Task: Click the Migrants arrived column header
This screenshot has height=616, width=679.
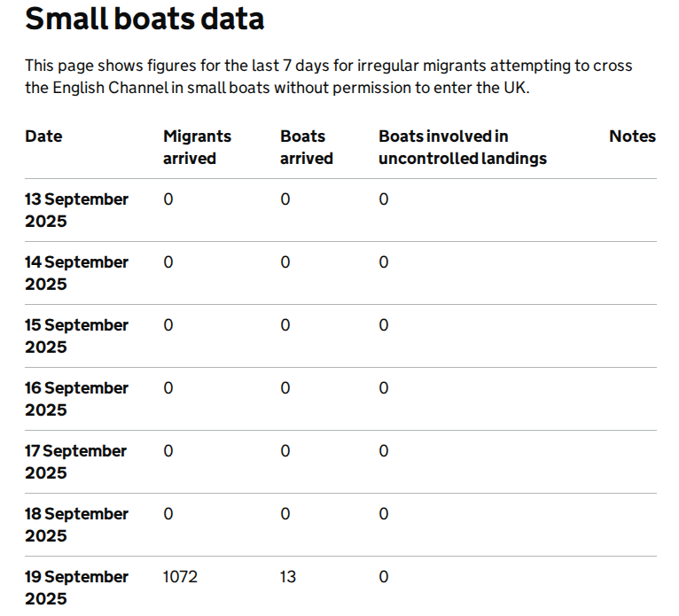Action: pyautogui.click(x=197, y=147)
